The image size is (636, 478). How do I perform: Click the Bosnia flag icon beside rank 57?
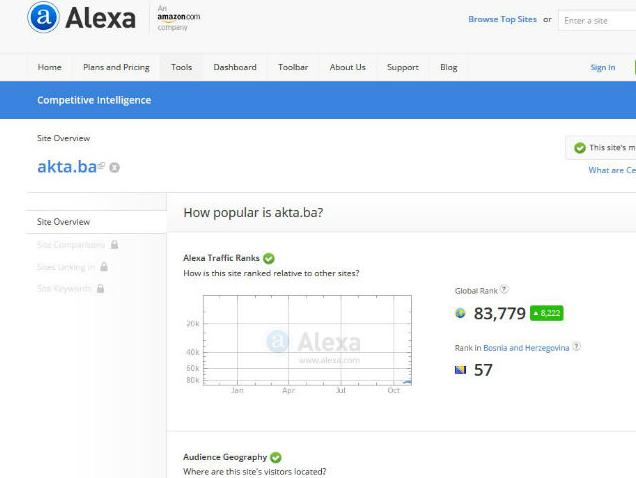460,370
